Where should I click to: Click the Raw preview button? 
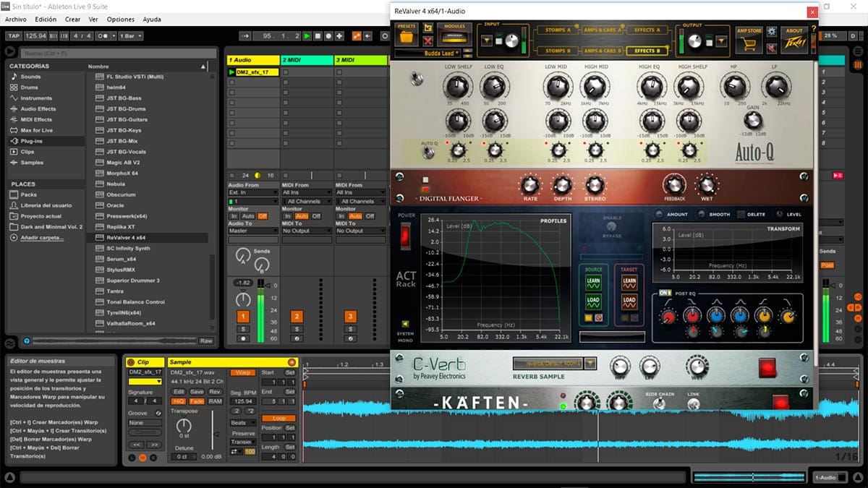(x=206, y=341)
